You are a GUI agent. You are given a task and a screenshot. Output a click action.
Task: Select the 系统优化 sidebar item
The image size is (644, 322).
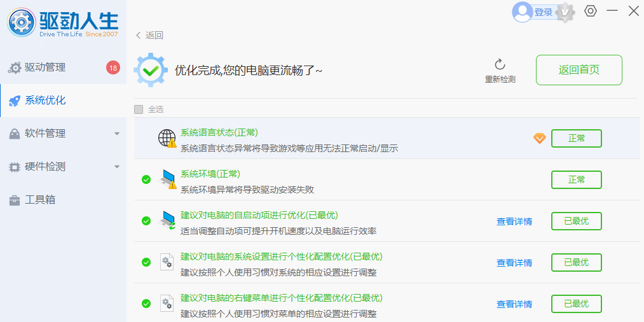click(45, 101)
